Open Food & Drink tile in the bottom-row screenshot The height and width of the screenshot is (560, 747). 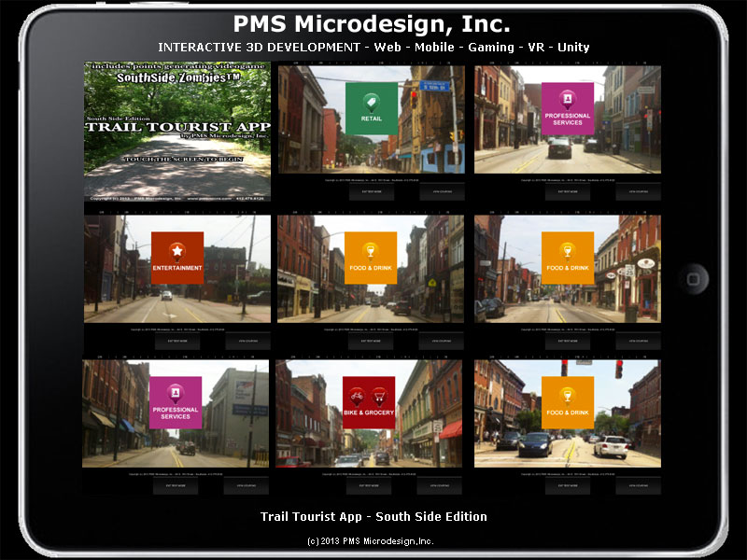pos(568,402)
